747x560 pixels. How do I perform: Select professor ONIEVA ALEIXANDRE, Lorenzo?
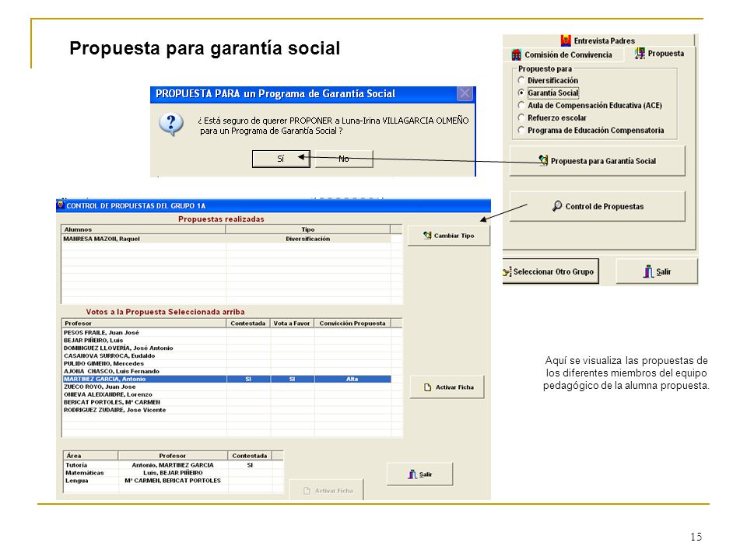pyautogui.click(x=226, y=394)
